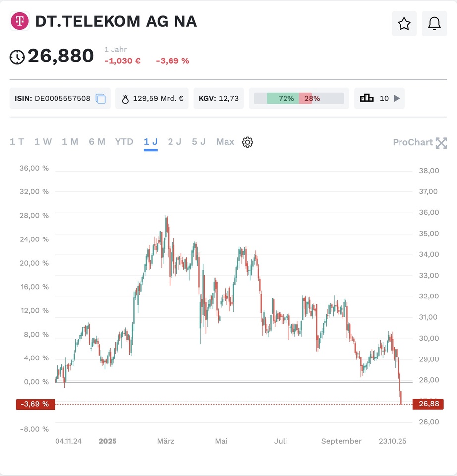Screen dimensions: 457x476
Task: Copy the ISIN with copy icon
Action: (101, 99)
